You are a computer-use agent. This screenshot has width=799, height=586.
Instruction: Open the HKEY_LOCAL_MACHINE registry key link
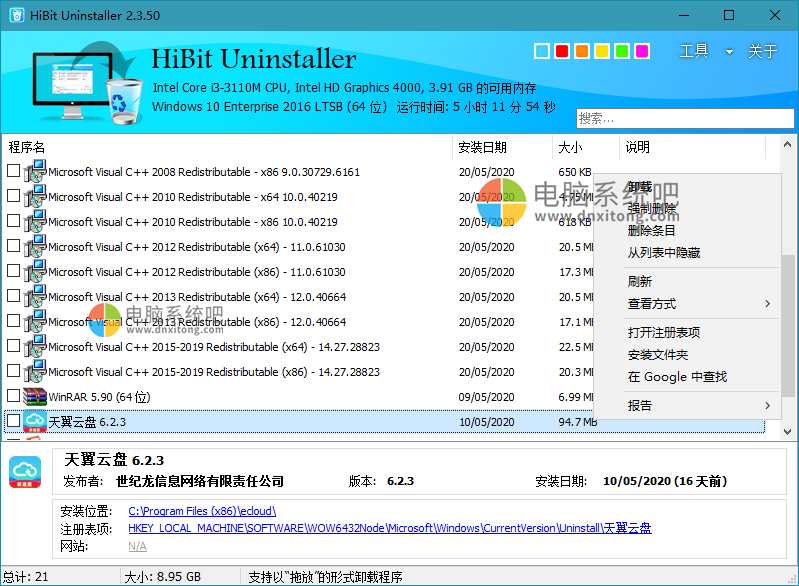(390, 528)
